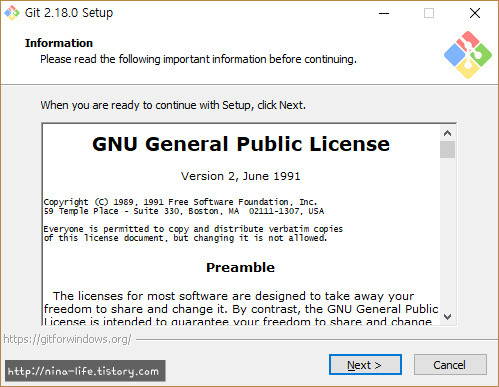Click the 'When you are ready to continue' text
499x387 pixels.
point(173,105)
